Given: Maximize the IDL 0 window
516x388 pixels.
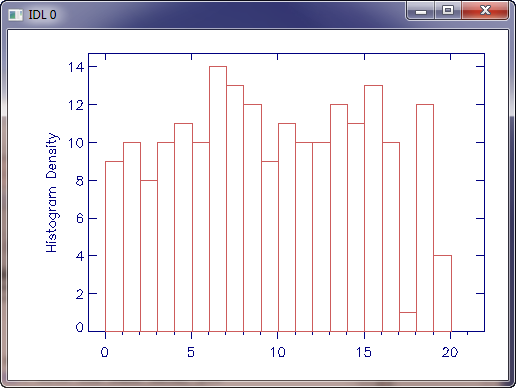Looking at the screenshot, I should (448, 11).
